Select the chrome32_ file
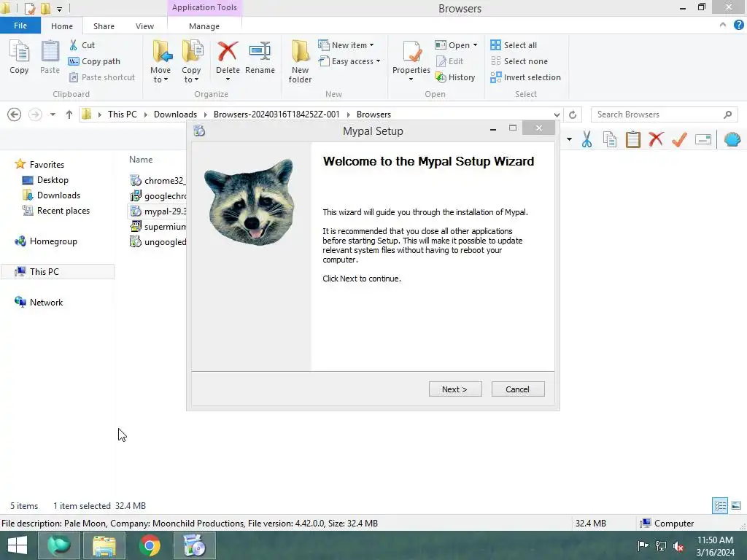This screenshot has height=560, width=747. pos(158,181)
